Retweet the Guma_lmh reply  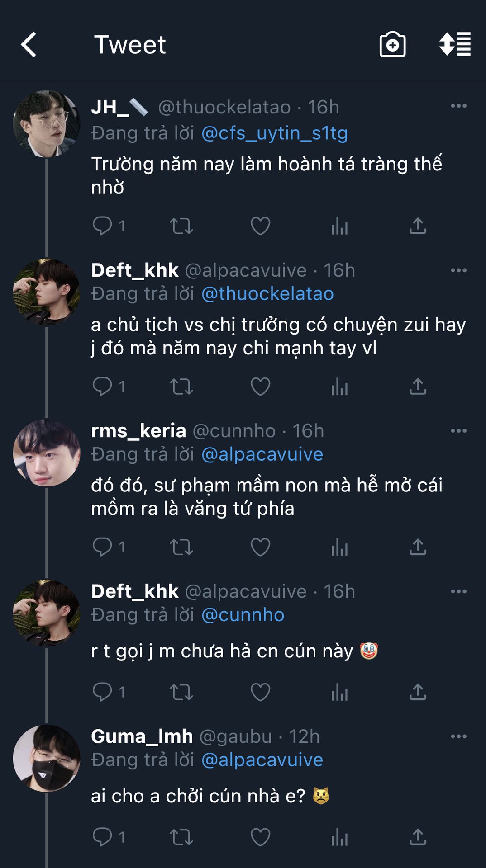click(181, 837)
